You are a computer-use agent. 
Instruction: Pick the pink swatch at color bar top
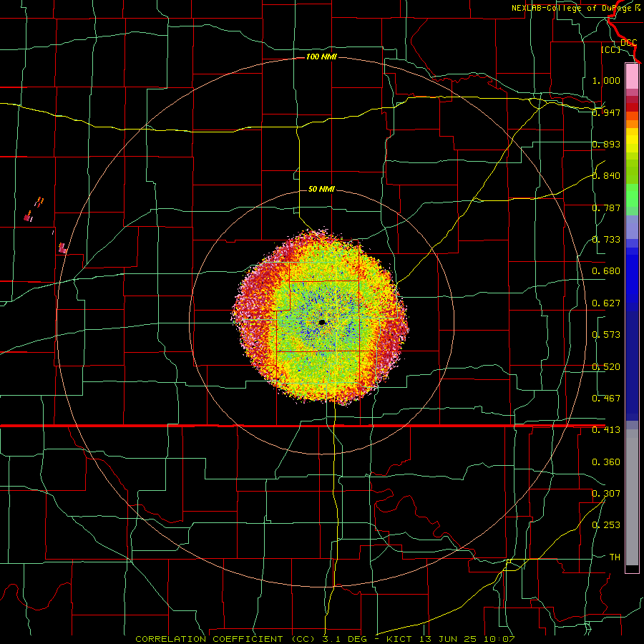[x=632, y=76]
